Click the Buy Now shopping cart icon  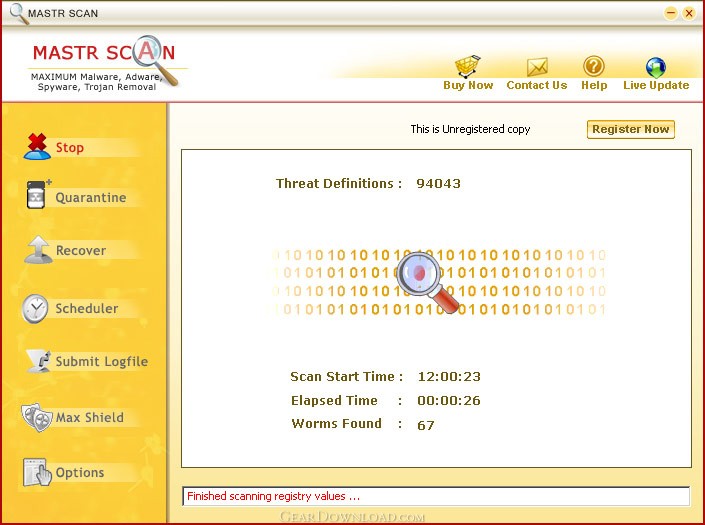[x=468, y=66]
